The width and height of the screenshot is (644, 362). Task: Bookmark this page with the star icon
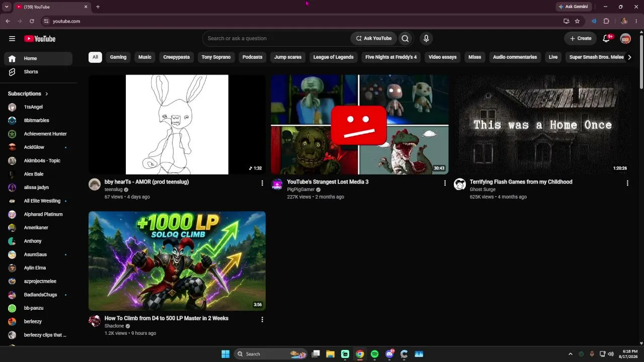pos(577,21)
